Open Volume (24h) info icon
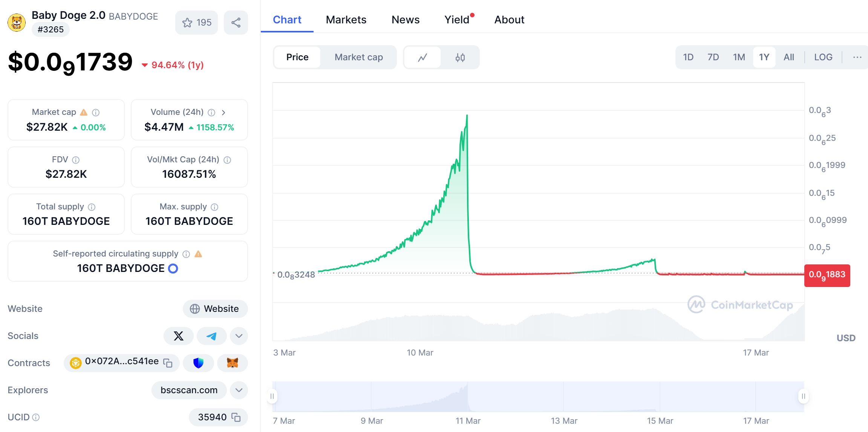 212,112
